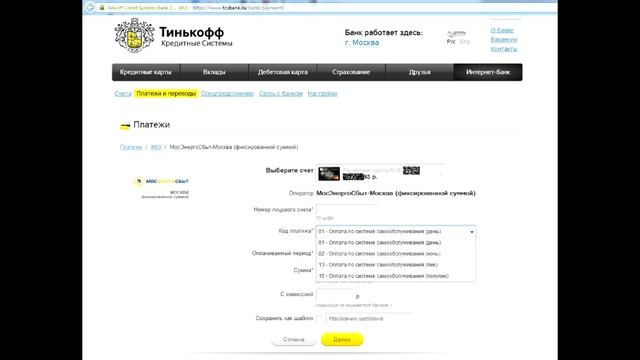Open the О банке link
Screen dimensions: 640x360
502,30
